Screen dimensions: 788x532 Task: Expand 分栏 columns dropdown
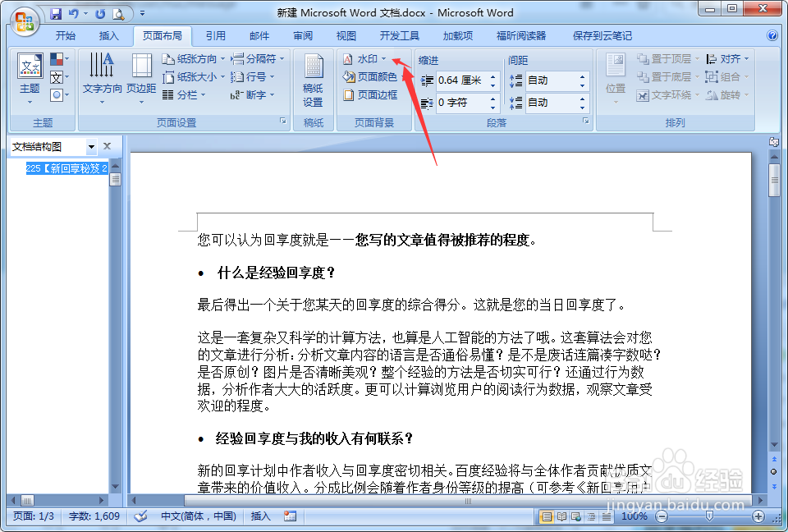[x=203, y=94]
